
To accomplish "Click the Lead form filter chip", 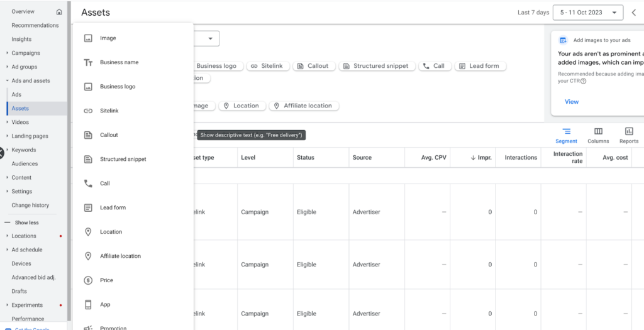I will point(480,66).
